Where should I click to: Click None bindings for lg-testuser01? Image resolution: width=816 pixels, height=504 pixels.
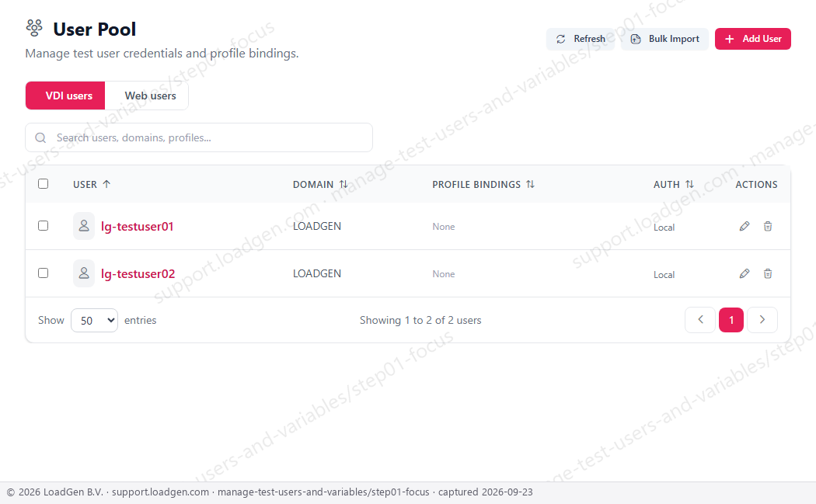pyautogui.click(x=444, y=227)
